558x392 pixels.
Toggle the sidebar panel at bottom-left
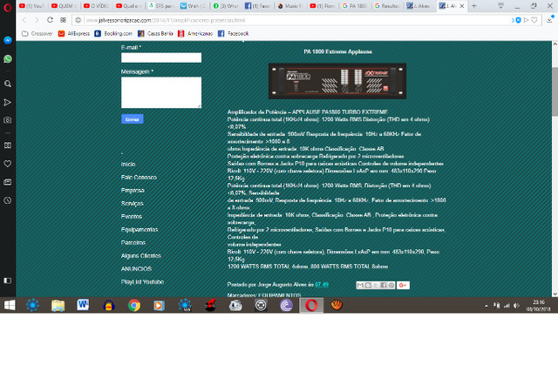pos(8,280)
